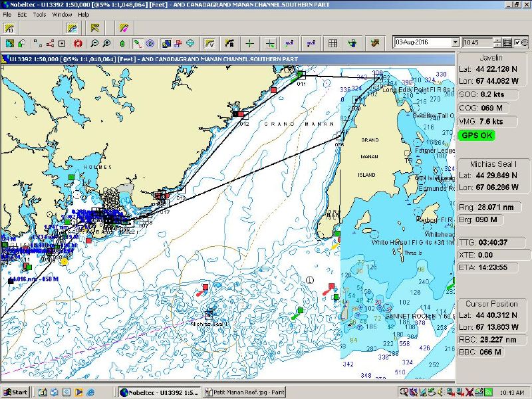Click the red man-overboard lifering icon
The image size is (532, 399).
click(x=78, y=43)
